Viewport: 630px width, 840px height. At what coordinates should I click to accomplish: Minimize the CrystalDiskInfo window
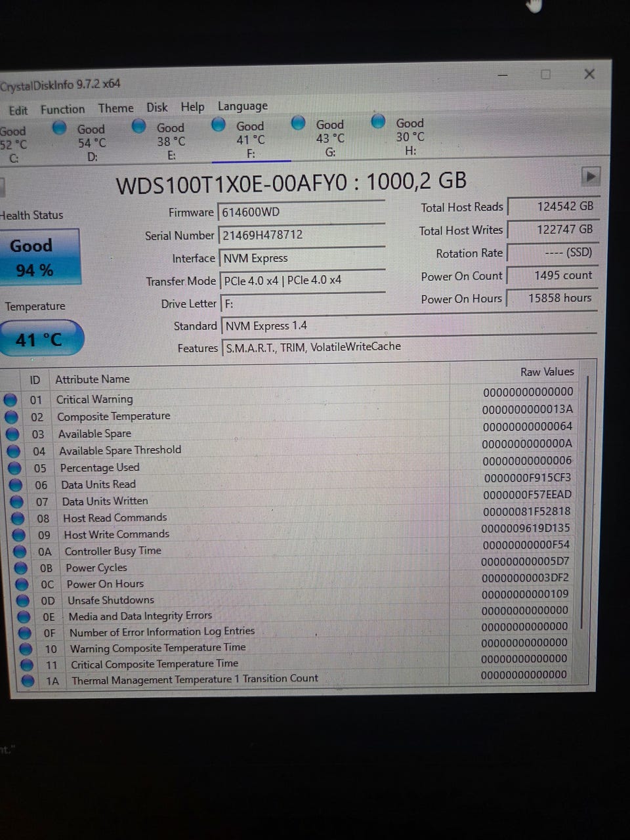coord(503,75)
